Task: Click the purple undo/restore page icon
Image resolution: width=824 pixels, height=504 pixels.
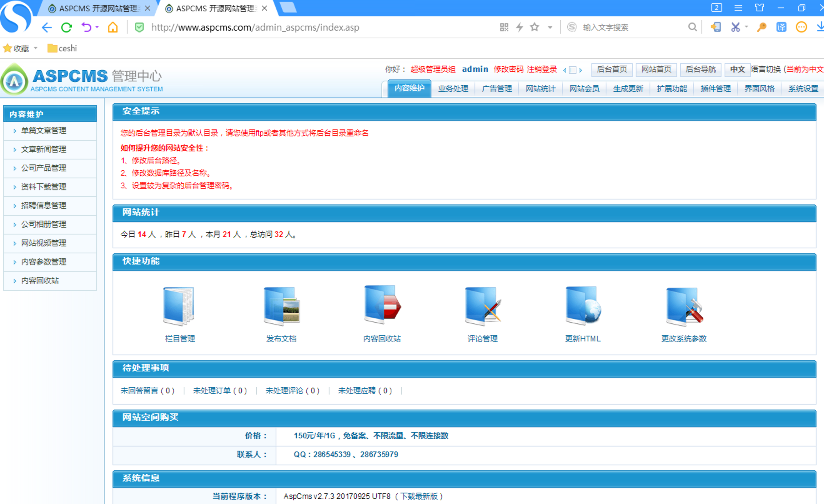Action: pyautogui.click(x=86, y=27)
